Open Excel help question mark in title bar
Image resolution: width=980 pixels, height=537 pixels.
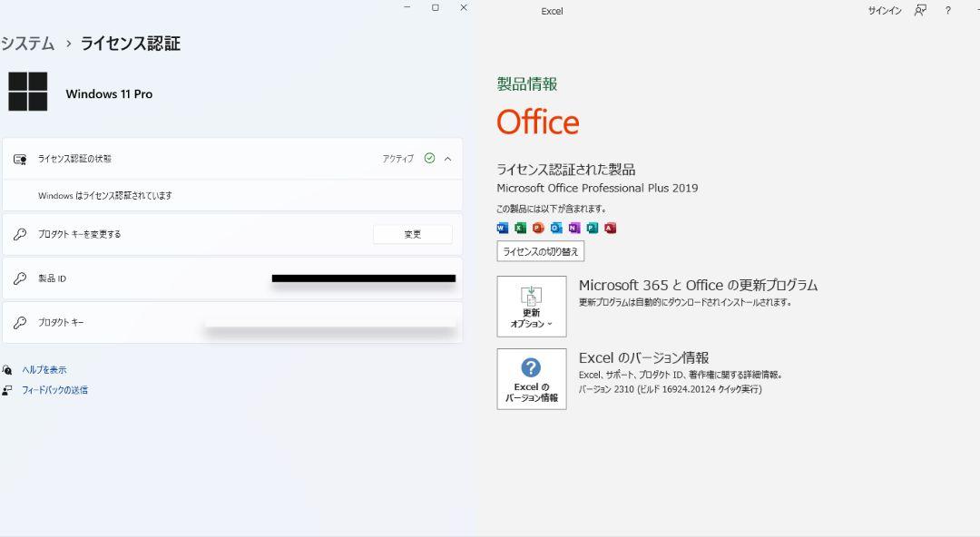coord(948,11)
